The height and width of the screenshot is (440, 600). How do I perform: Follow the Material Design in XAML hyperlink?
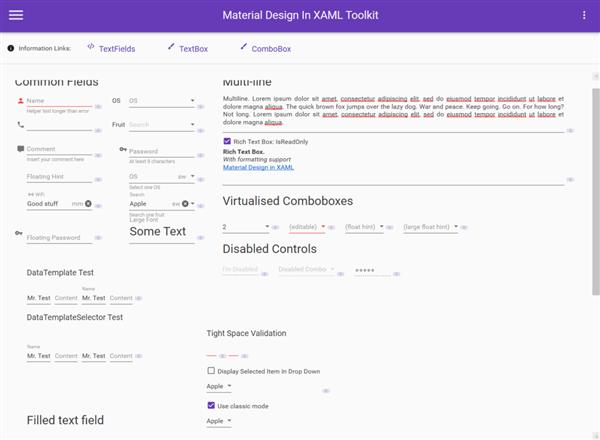tap(258, 167)
